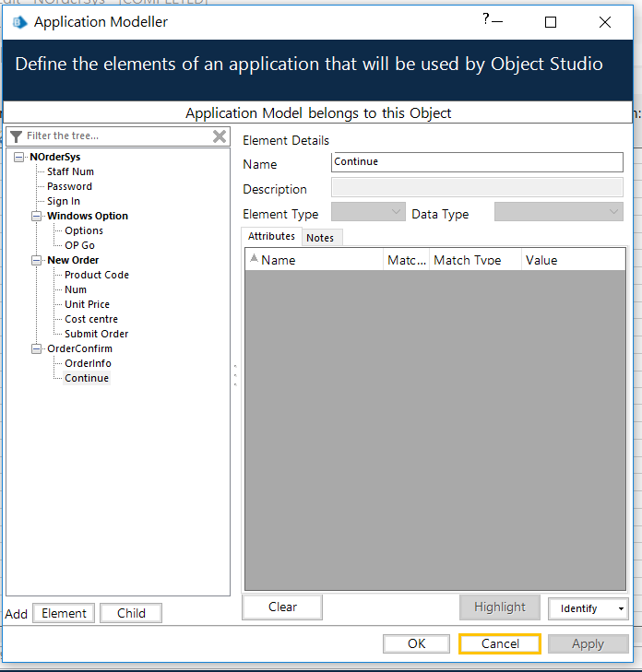Image resolution: width=642 pixels, height=672 pixels.
Task: Click the Matc... column header
Action: 407,260
